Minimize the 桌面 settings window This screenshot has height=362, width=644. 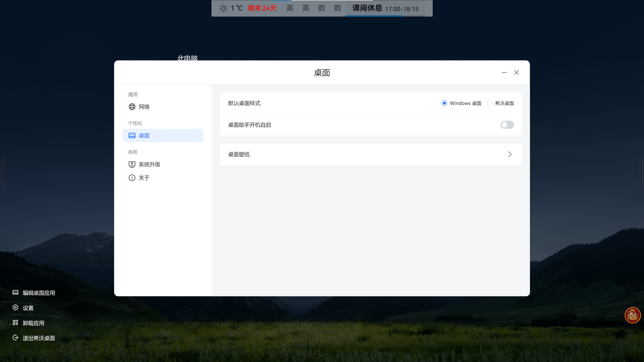pos(504,72)
